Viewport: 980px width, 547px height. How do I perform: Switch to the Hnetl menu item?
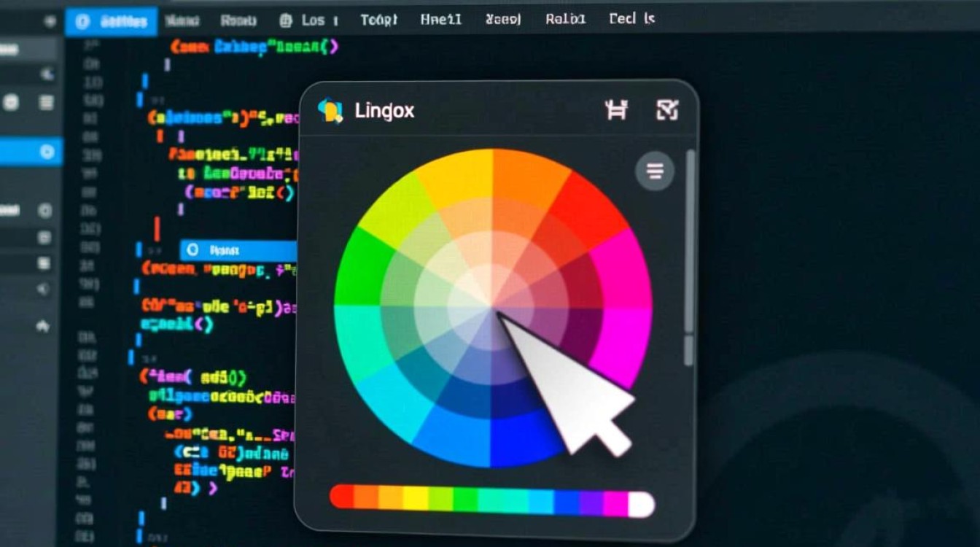[440, 19]
